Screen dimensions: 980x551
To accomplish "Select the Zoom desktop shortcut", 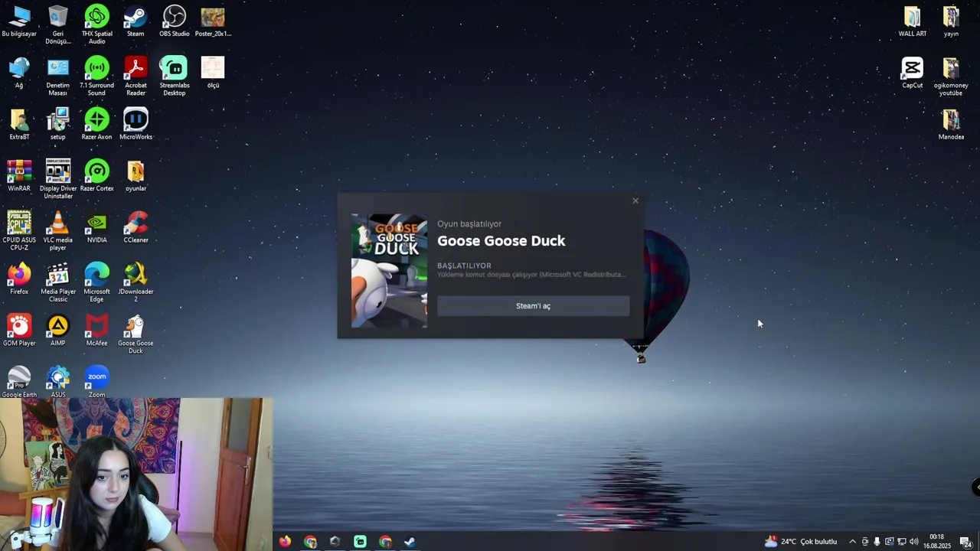I will tap(96, 382).
